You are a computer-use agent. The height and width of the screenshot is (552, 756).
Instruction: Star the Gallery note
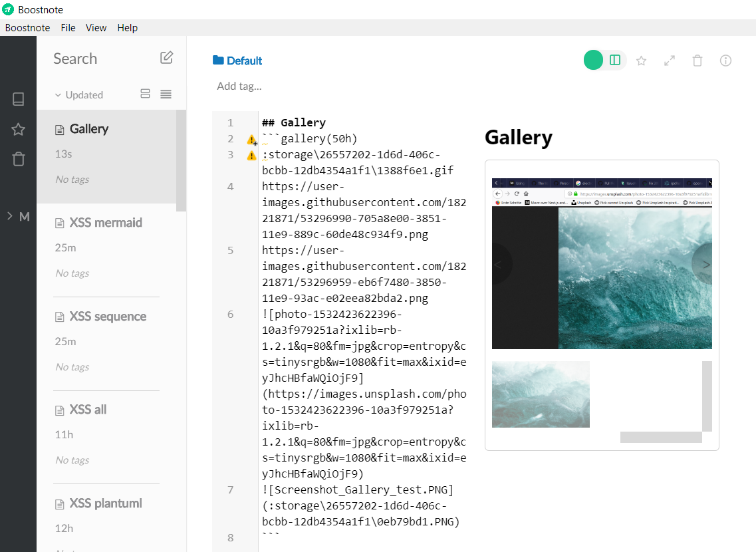[641, 61]
